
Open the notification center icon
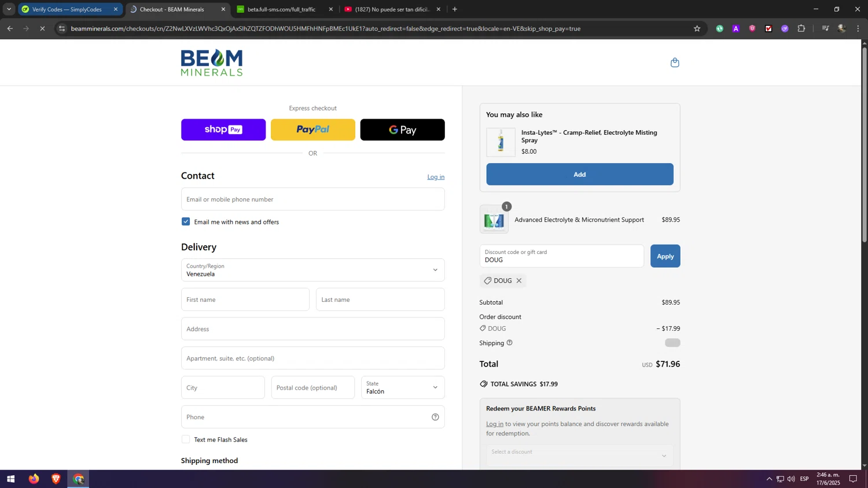click(853, 479)
